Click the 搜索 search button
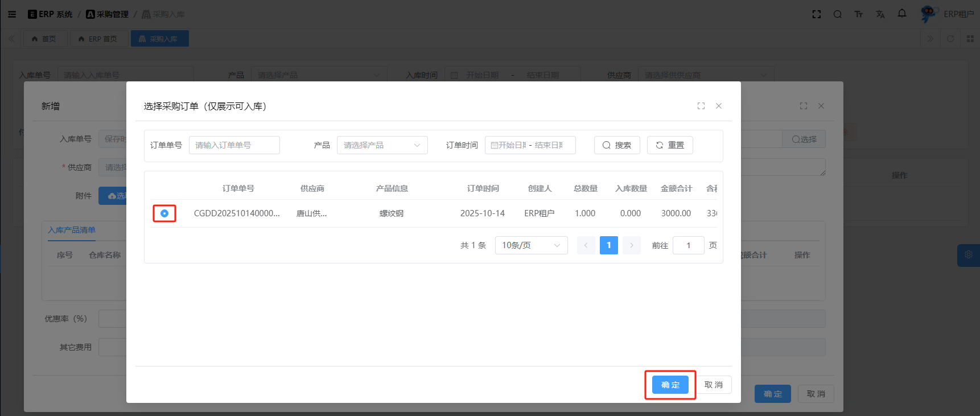This screenshot has height=416, width=980. coord(617,145)
